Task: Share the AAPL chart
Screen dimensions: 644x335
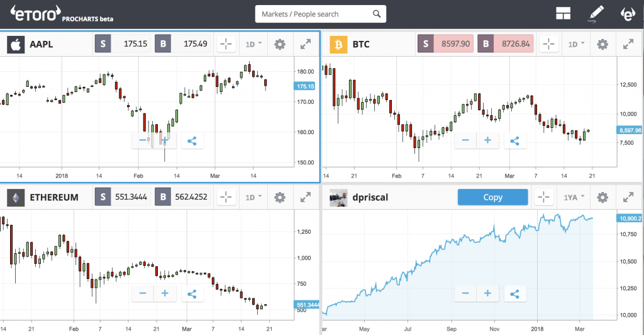Action: (192, 141)
